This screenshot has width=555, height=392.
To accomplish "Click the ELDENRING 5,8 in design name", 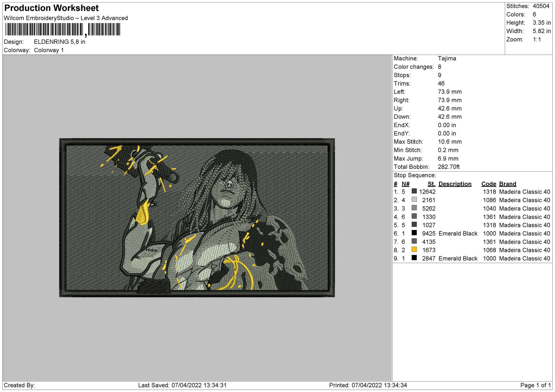I will (x=60, y=42).
